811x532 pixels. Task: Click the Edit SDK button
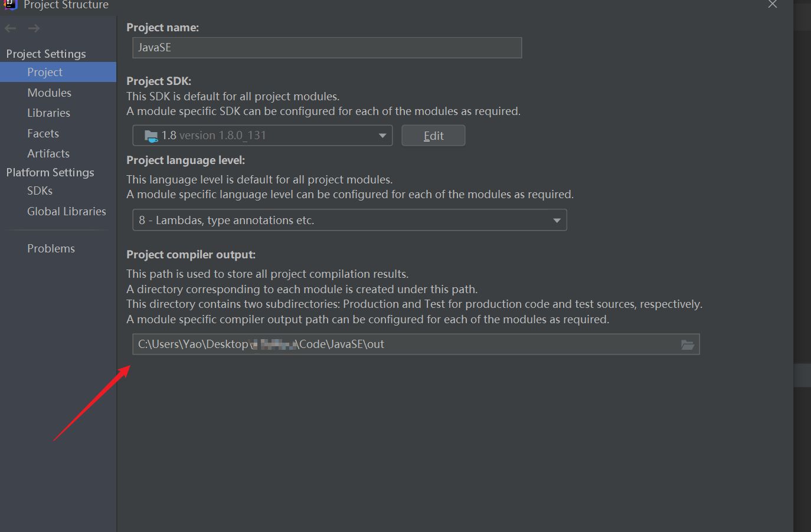tap(433, 136)
